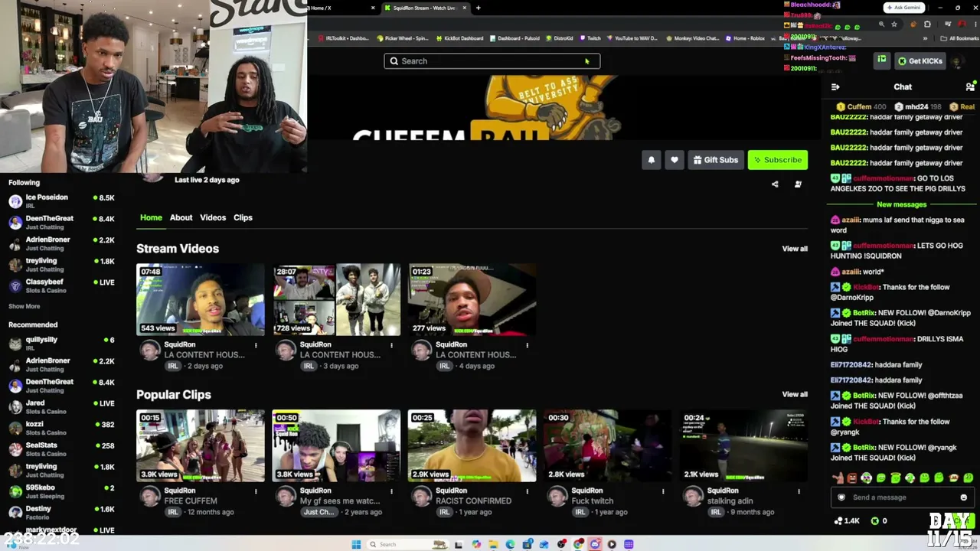Screen dimensions: 980x551
Task: Expand the Following list with Show More
Action: coord(24,306)
